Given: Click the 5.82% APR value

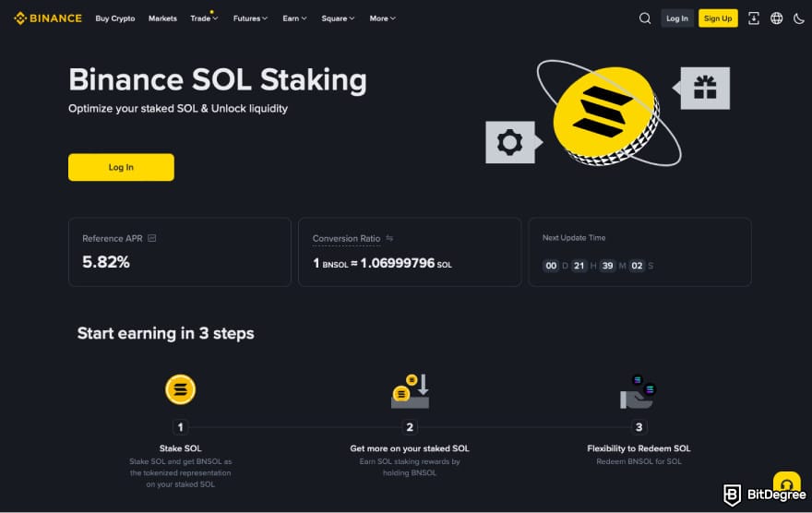Looking at the screenshot, I should [x=106, y=262].
